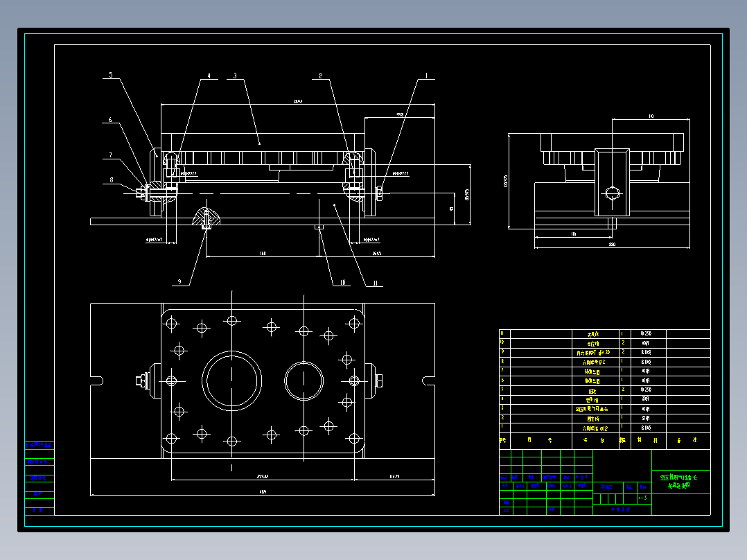Click row 11 in the parts list
Screen dimensions: 747x560
point(604,333)
